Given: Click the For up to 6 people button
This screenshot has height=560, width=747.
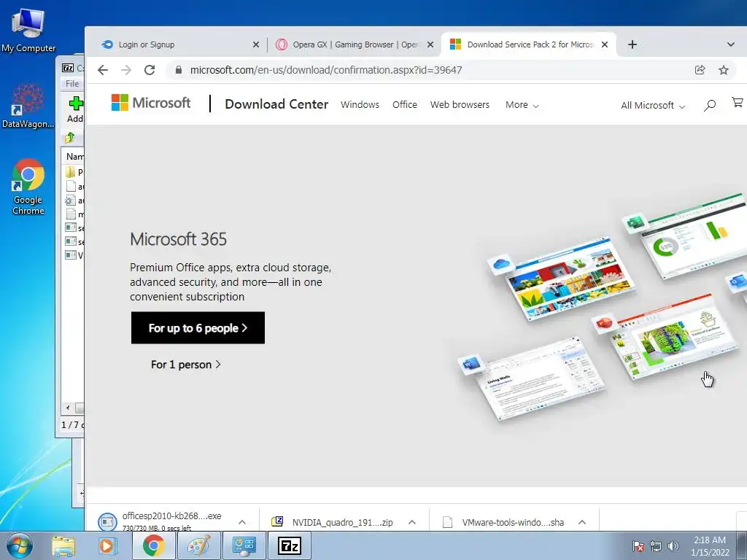Looking at the screenshot, I should point(198,327).
